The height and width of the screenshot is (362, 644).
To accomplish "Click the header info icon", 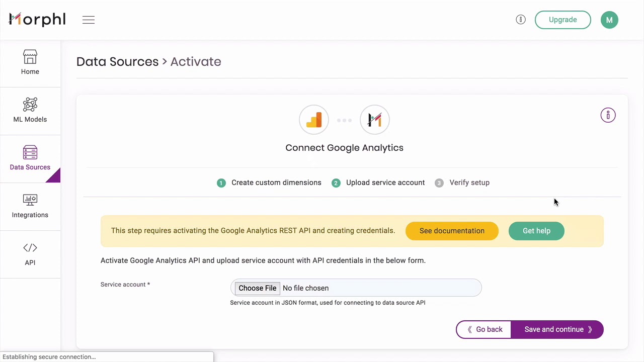I will [521, 20].
